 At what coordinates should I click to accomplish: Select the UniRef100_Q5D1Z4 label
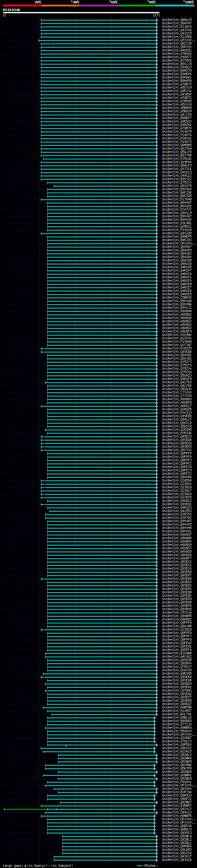(x=177, y=426)
